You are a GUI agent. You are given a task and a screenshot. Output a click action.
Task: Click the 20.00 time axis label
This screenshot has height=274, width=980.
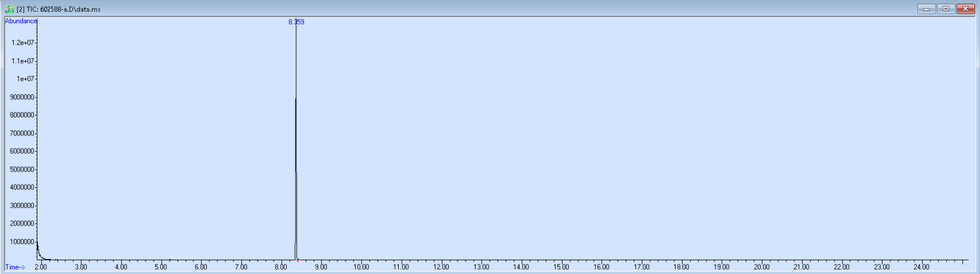[x=761, y=267]
